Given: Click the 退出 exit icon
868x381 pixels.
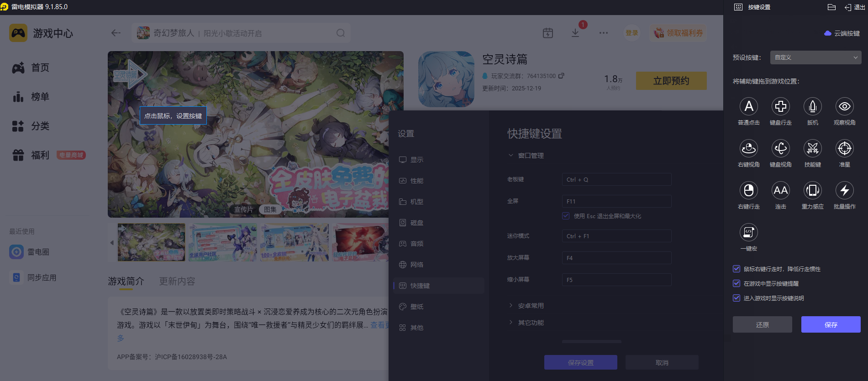Looking at the screenshot, I should (854, 7).
